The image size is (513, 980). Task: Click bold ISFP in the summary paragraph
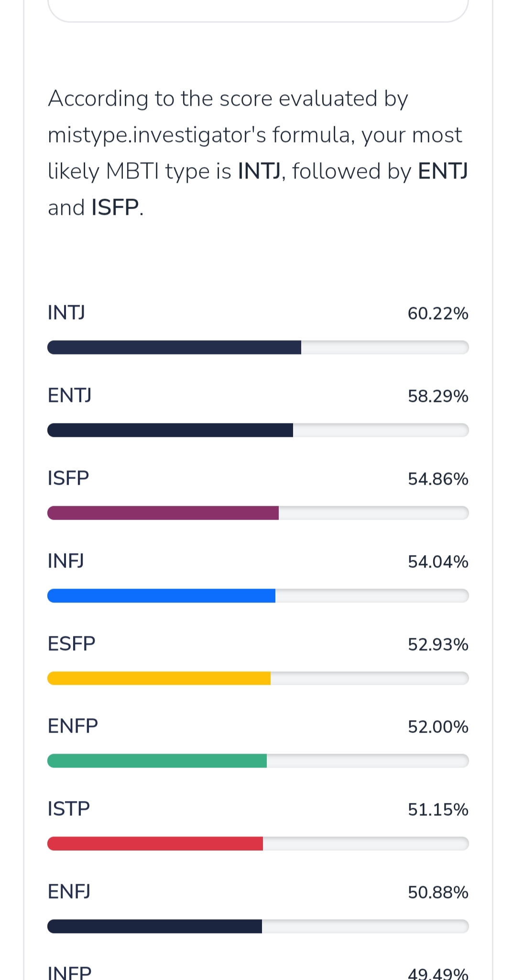[x=115, y=208]
